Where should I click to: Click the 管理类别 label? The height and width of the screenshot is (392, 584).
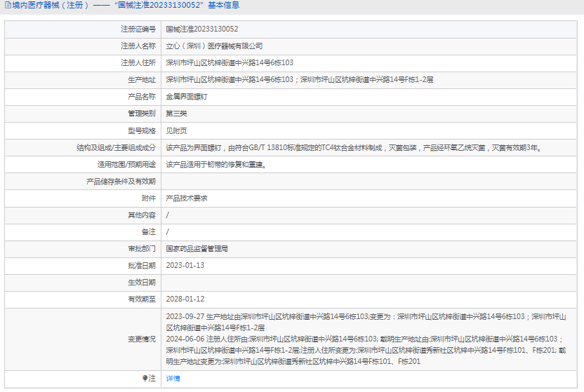point(142,114)
